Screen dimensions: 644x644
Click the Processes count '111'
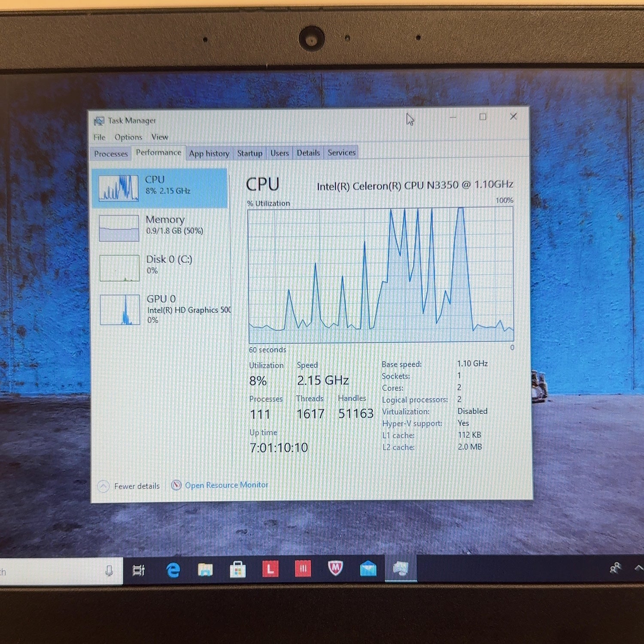(260, 414)
